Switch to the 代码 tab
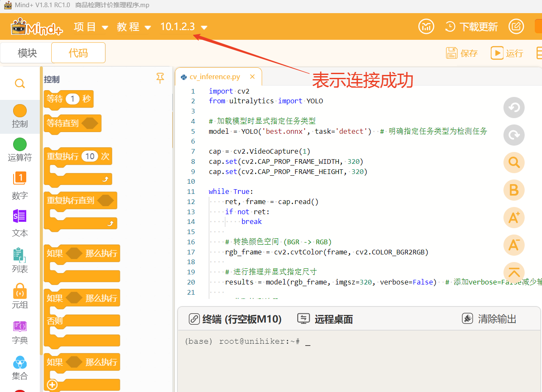This screenshot has width=542, height=392. coord(78,53)
